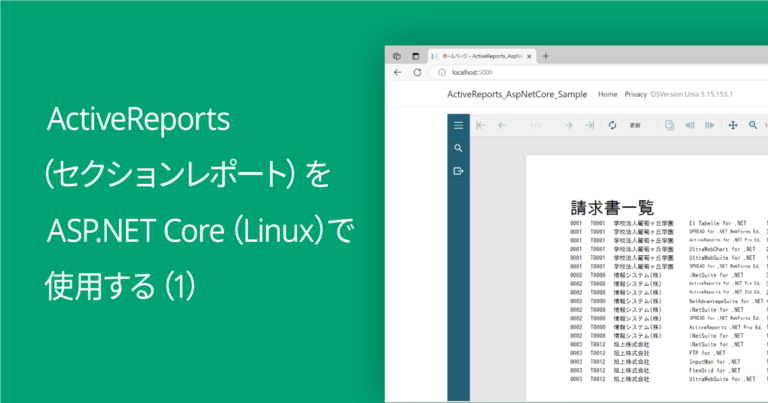Click the browser back arrow
768x403 pixels.
click(x=397, y=72)
